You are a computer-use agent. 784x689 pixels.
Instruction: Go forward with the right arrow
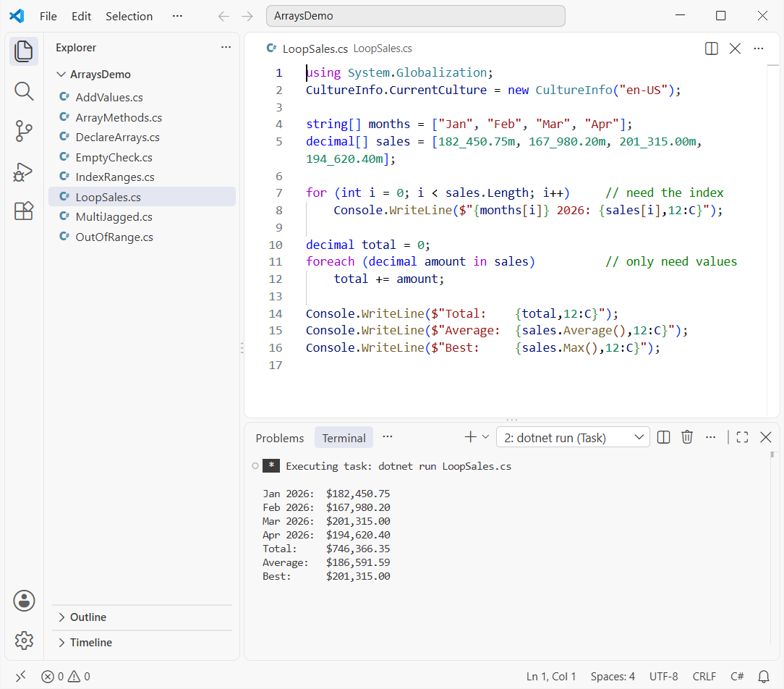pos(247,17)
